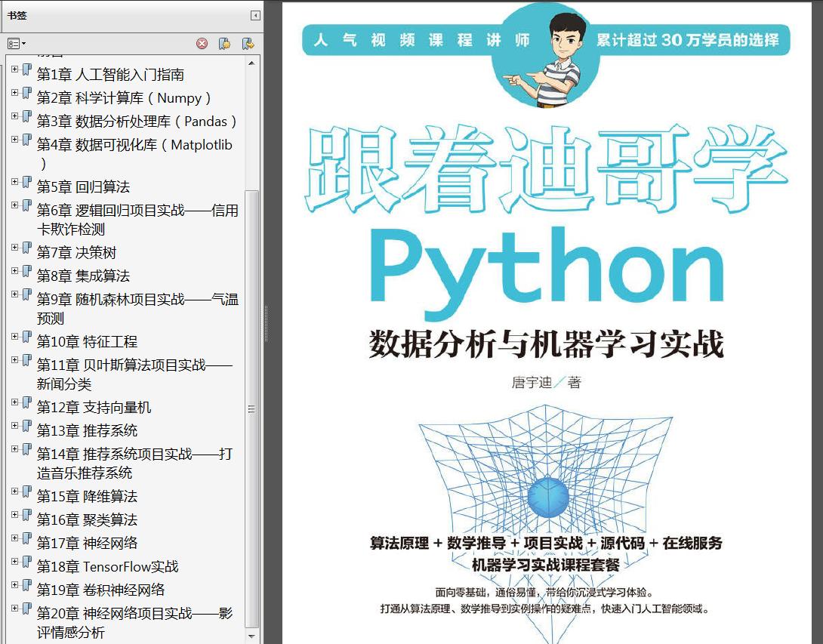This screenshot has height=644, width=823.
Task: Click the bookmark icon of 第11章 贝叶斯算法
Action: 26,361
